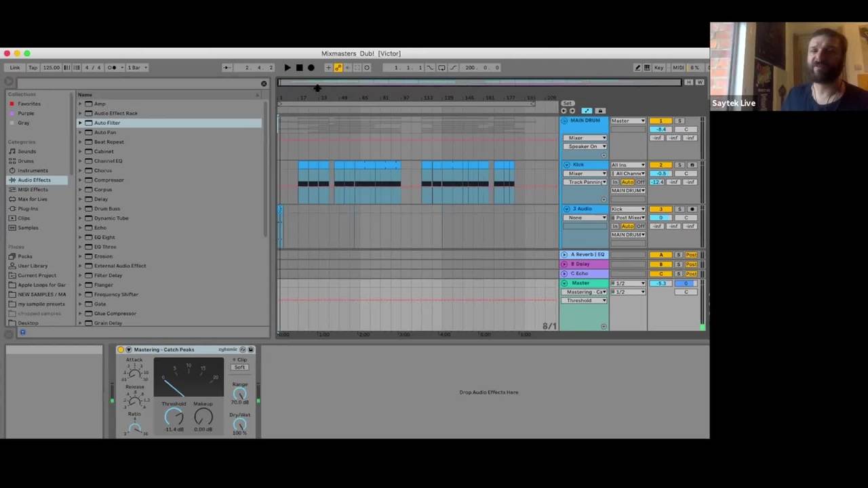The width and height of the screenshot is (868, 488).
Task: Click the 125.00 tempo field
Action: [52, 68]
